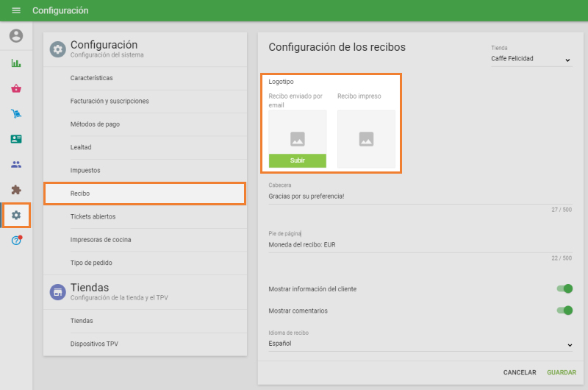Image resolution: width=588 pixels, height=390 pixels.
Task: Click the CANCELAR button
Action: click(x=520, y=373)
